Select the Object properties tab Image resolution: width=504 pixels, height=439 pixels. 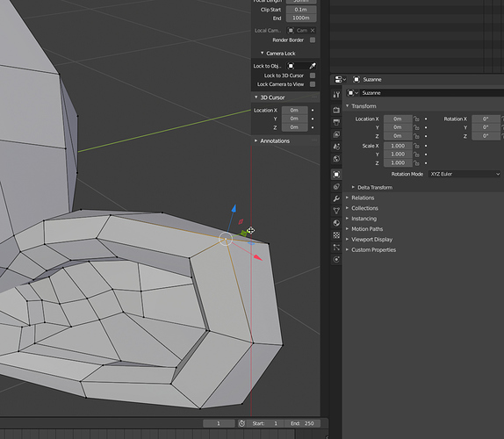pyautogui.click(x=336, y=175)
